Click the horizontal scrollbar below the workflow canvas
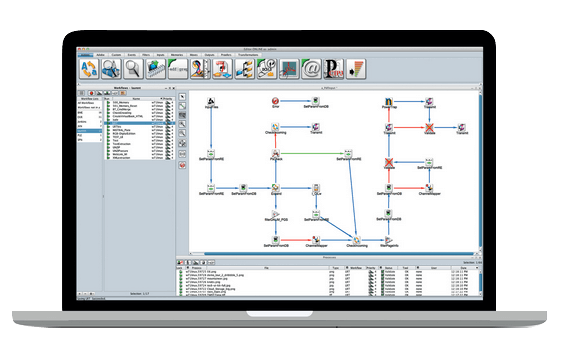Viewport: 561px width, 363px height. 332,254
